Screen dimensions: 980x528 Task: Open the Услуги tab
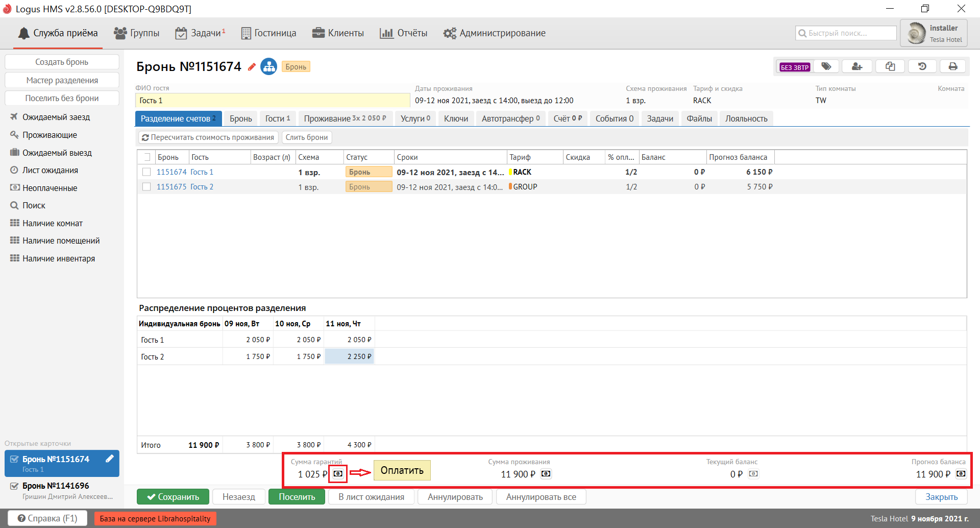[x=415, y=118]
